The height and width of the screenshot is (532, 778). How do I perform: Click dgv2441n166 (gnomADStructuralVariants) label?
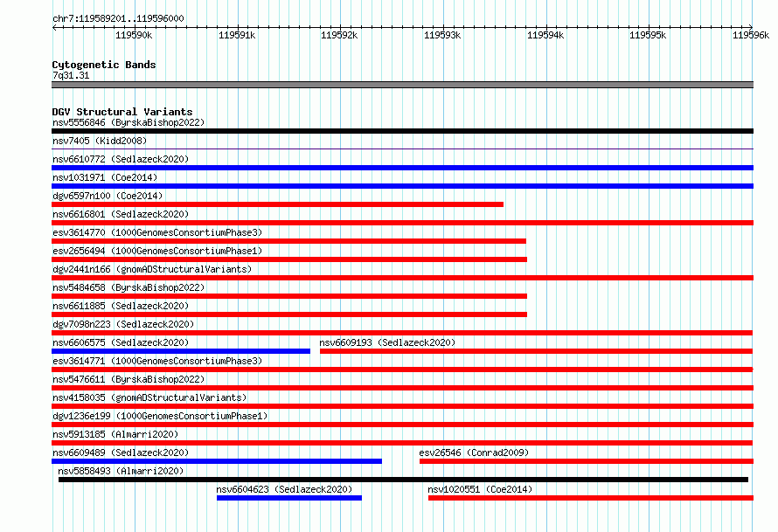coord(152,269)
